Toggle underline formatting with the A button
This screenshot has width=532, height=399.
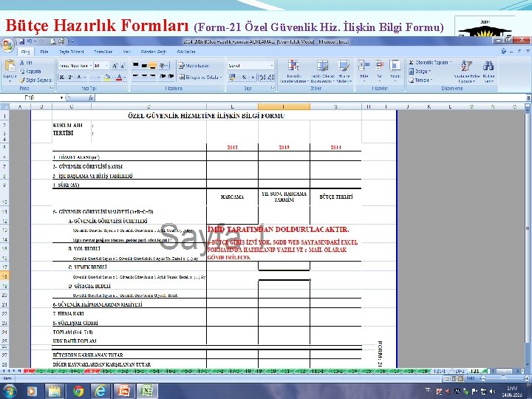tap(79, 78)
